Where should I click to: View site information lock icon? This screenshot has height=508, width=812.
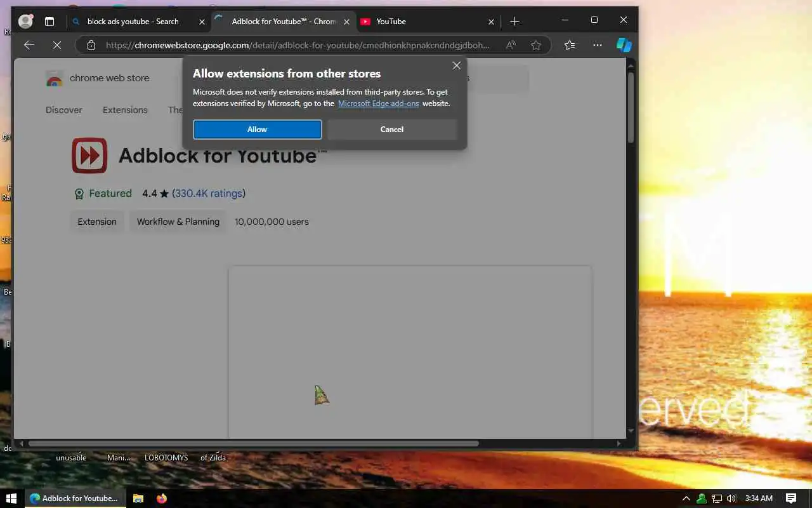click(91, 45)
